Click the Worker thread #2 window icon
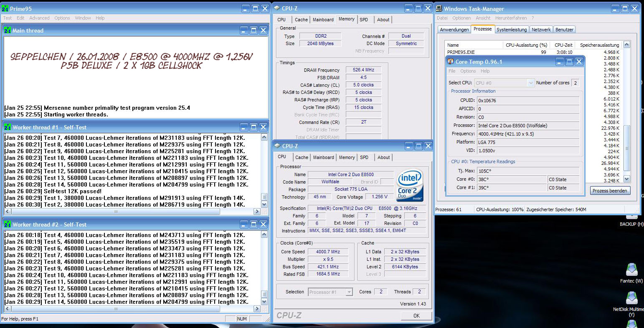644x328 pixels. point(8,225)
